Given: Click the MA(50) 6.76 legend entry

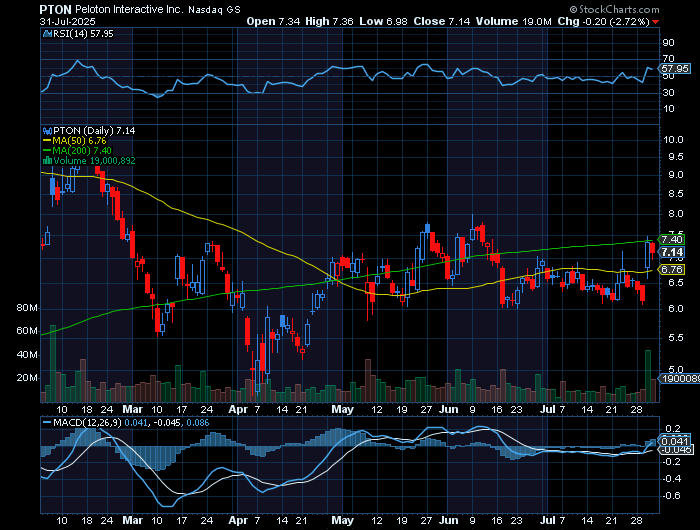Looking at the screenshot, I should (75, 141).
